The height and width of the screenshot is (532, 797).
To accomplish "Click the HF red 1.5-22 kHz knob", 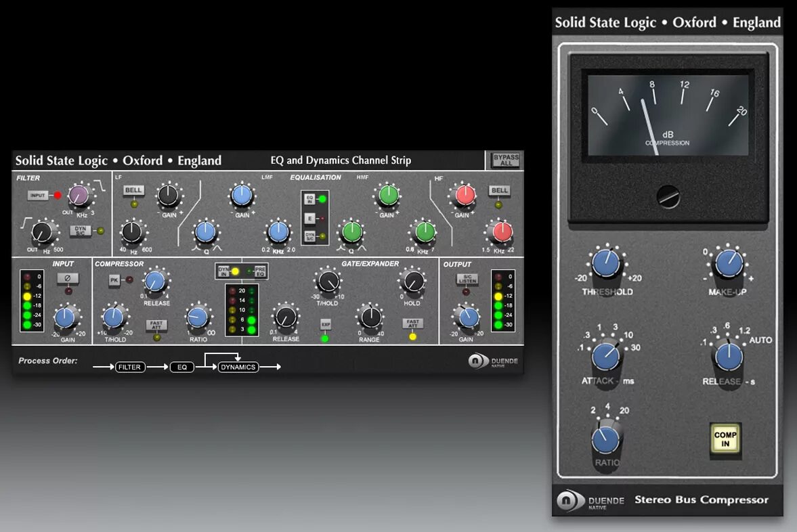I will pos(502,231).
